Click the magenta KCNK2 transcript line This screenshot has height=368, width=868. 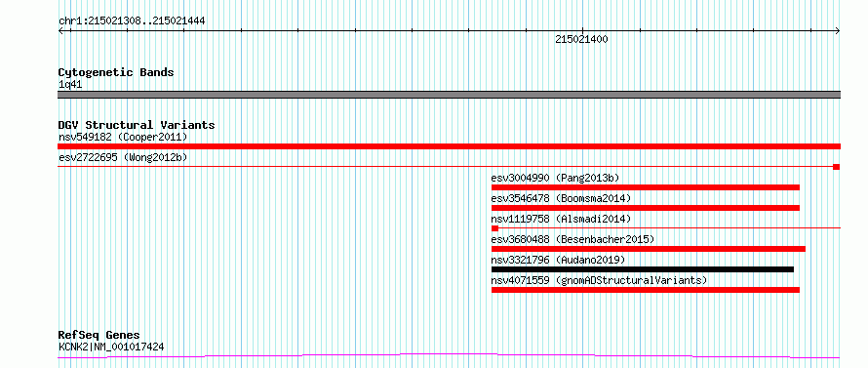tap(449, 355)
